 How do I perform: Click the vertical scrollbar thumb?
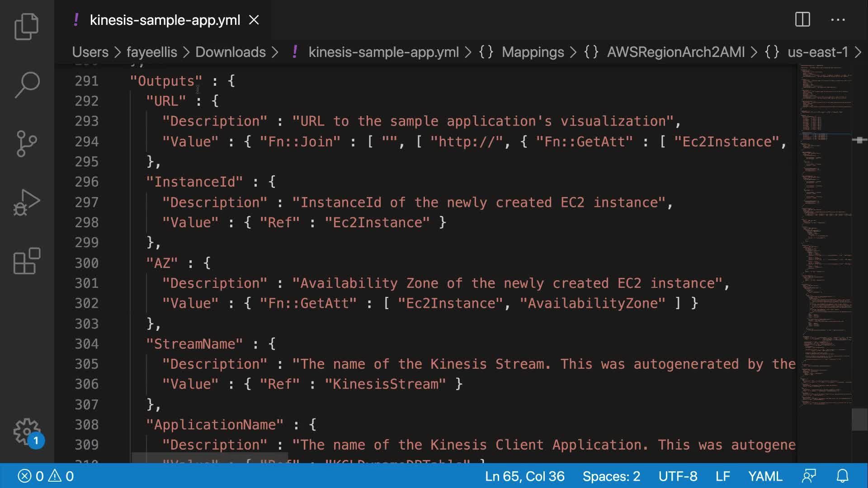click(859, 419)
